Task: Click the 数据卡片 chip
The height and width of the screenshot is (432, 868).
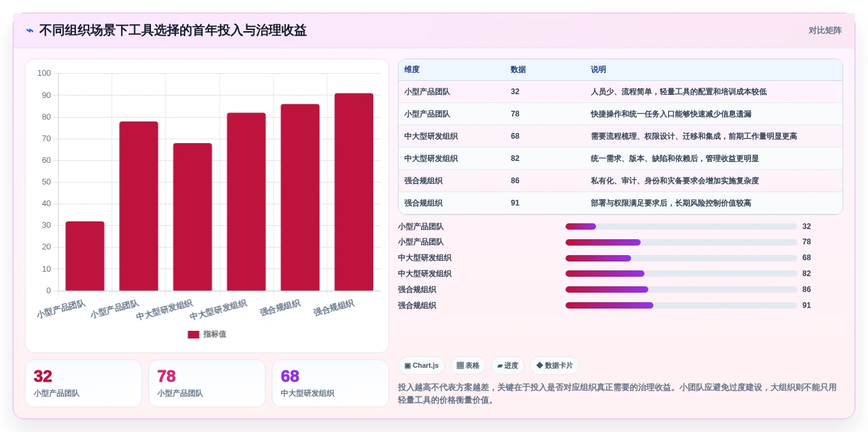Action: coord(555,366)
